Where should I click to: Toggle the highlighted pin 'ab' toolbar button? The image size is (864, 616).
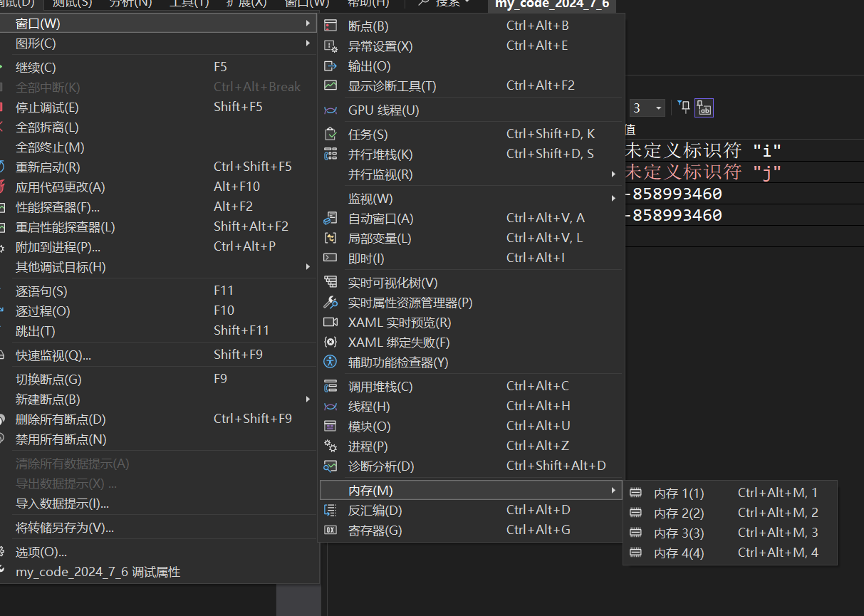click(704, 108)
